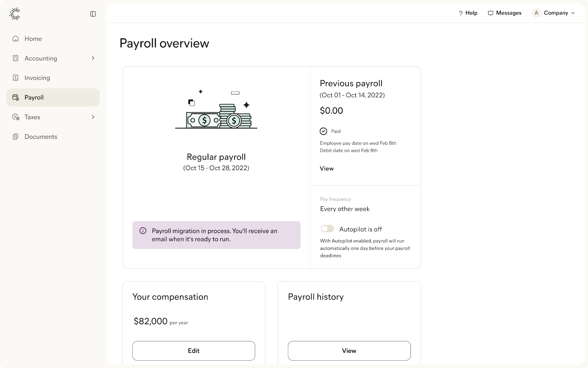This screenshot has height=368, width=588.
Task: Enable the Autopilot toggle switch
Action: coord(327,229)
